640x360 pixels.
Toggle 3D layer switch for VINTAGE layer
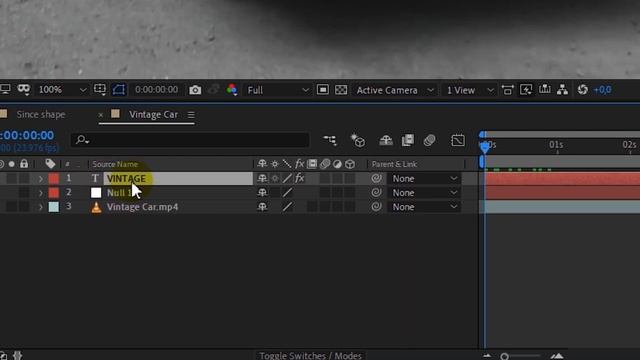pyautogui.click(x=350, y=178)
